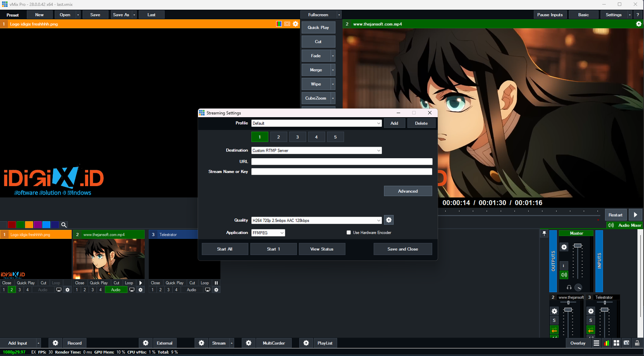Expand Fullscreen dropdown arrow
The width and height of the screenshot is (644, 356).
[339, 15]
